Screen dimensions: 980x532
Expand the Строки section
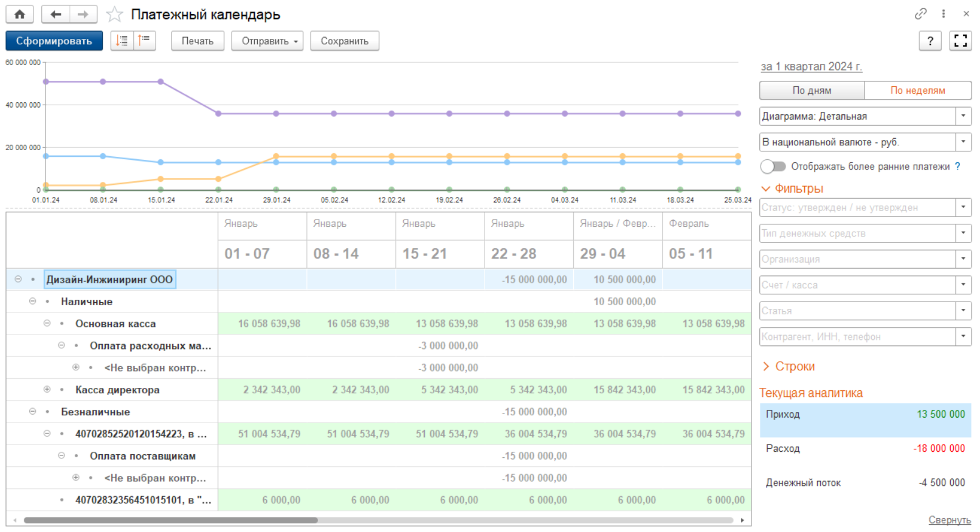click(x=788, y=366)
